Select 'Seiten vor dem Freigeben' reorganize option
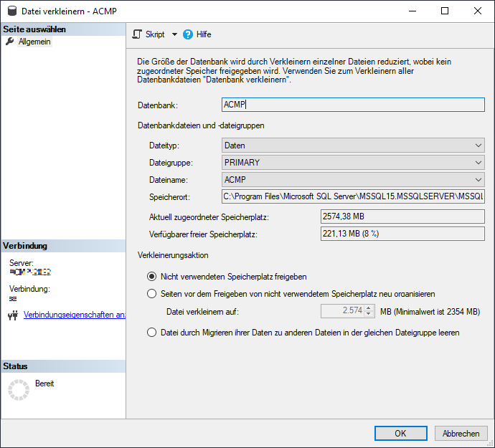 151,293
